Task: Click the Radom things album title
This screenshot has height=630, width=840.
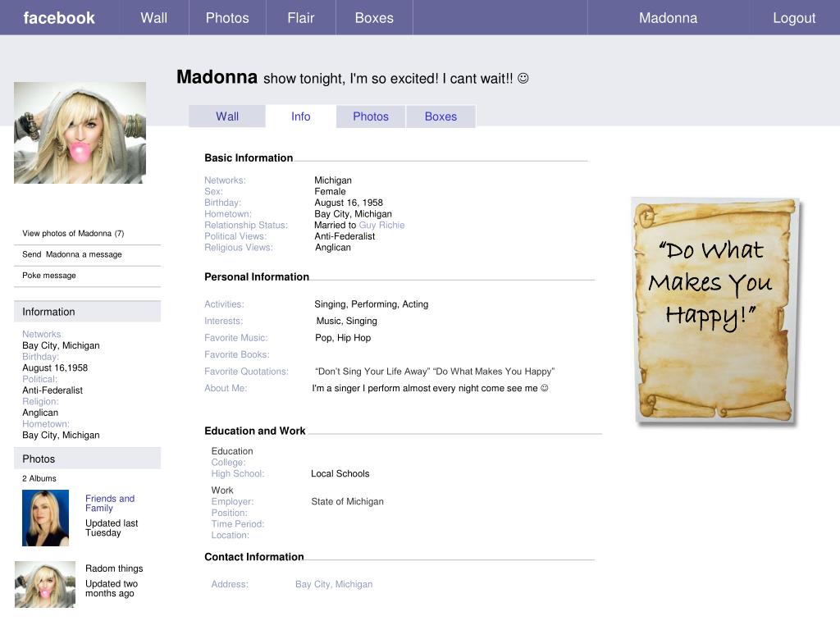Action: click(x=114, y=568)
